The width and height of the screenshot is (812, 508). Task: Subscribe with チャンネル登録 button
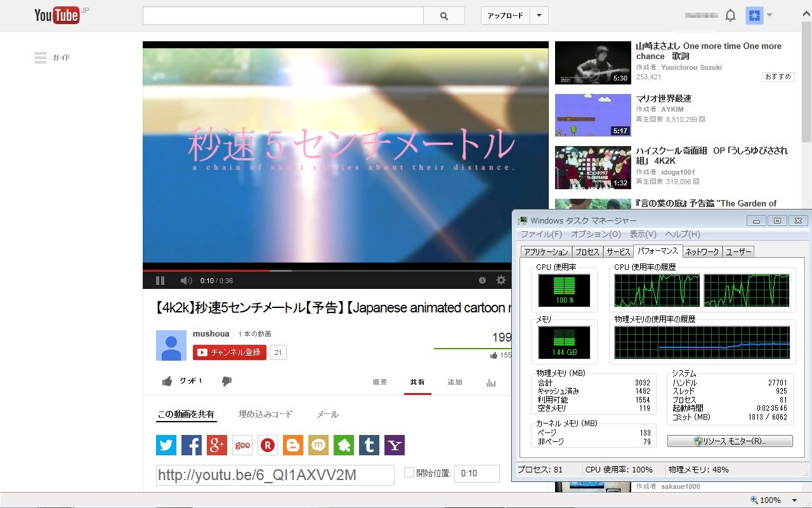click(230, 352)
